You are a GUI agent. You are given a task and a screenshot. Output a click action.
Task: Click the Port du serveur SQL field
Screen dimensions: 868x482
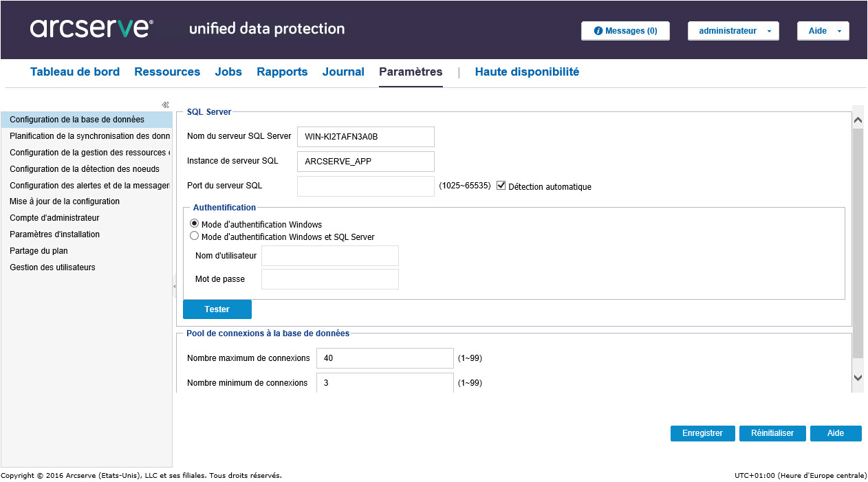(x=365, y=186)
